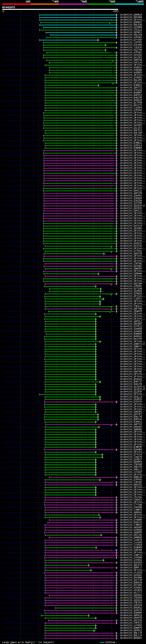Select the UniRef100_A9SJ64 label
The width and height of the screenshot is (146, 644).
(x=131, y=35)
